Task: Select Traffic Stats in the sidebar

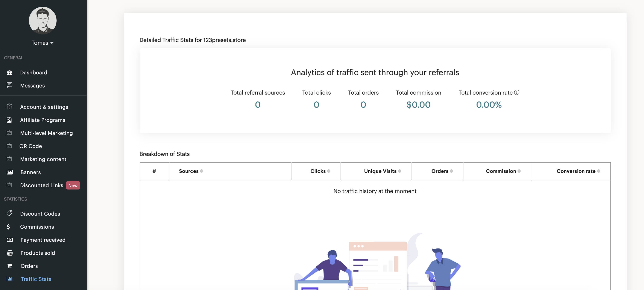Action: 36,279
